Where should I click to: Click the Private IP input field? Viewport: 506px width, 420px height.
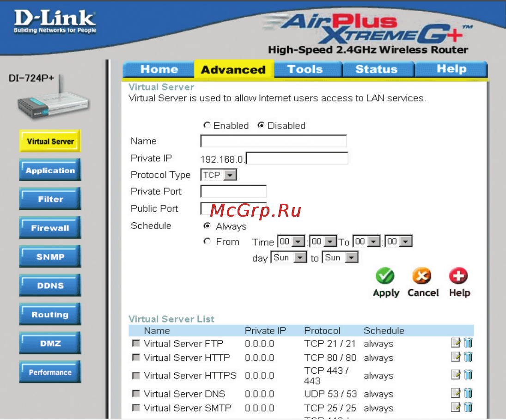(x=297, y=158)
